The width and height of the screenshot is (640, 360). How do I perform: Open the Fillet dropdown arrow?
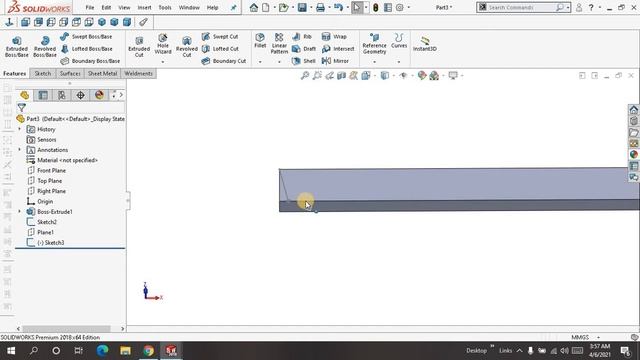point(260,62)
